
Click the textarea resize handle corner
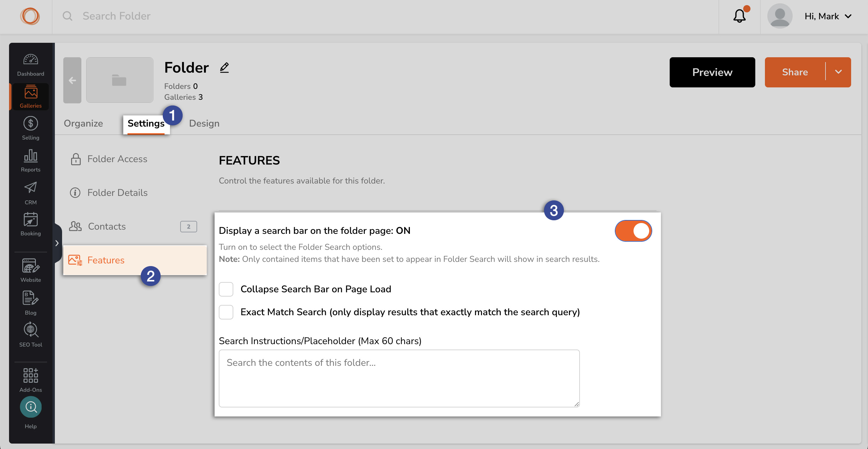pyautogui.click(x=577, y=404)
